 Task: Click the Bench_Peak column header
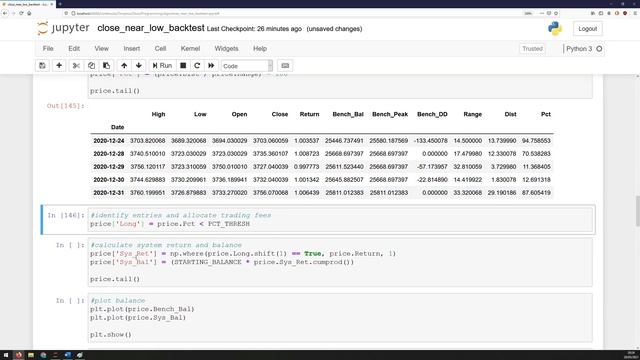point(390,114)
